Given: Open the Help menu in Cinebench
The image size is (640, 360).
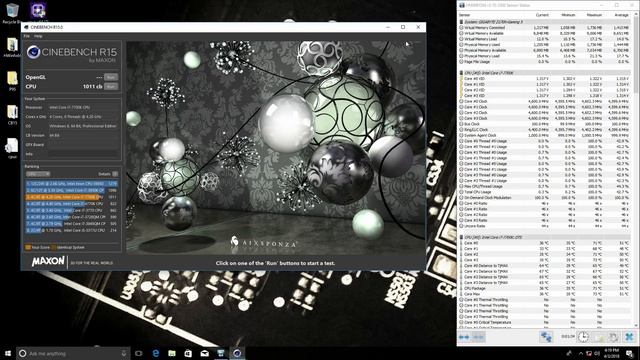Looking at the screenshot, I should (38, 36).
